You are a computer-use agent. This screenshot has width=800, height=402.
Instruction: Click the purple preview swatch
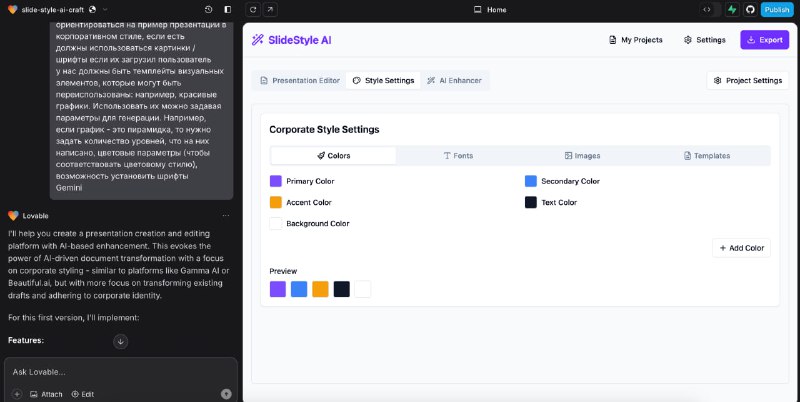click(x=278, y=289)
